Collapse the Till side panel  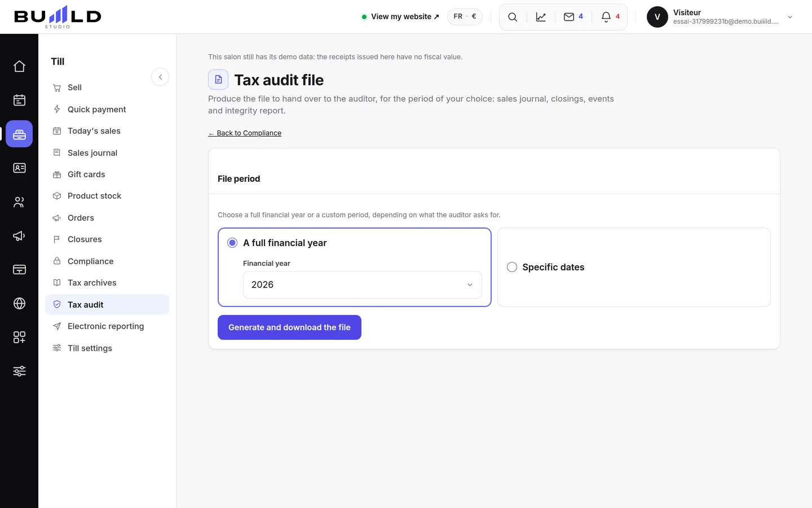click(x=160, y=77)
